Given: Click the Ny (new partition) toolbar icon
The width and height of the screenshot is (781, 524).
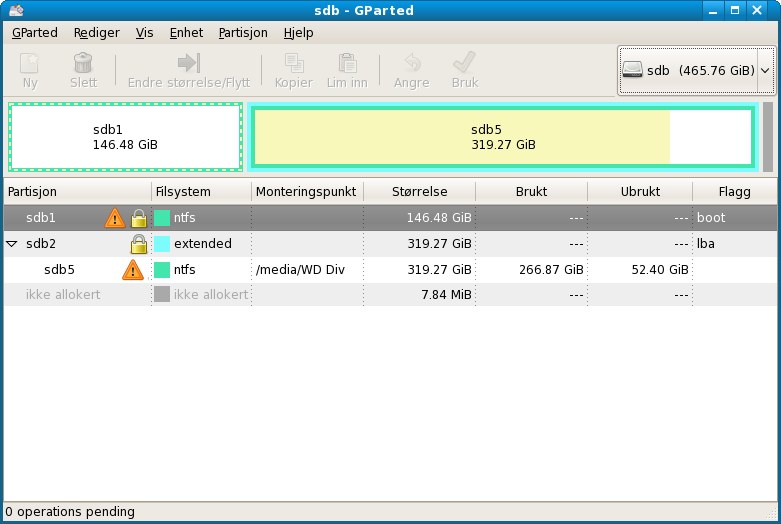Looking at the screenshot, I should tap(29, 63).
